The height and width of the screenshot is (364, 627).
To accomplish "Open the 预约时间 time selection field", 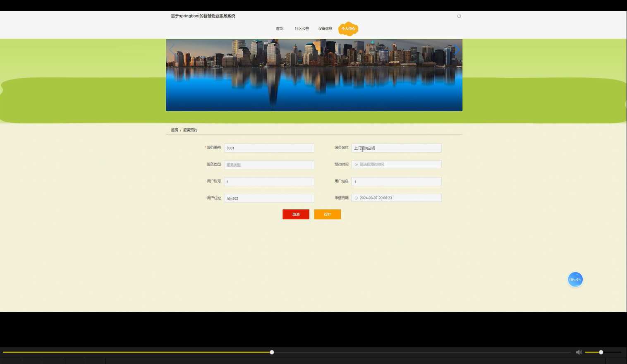I will [396, 164].
